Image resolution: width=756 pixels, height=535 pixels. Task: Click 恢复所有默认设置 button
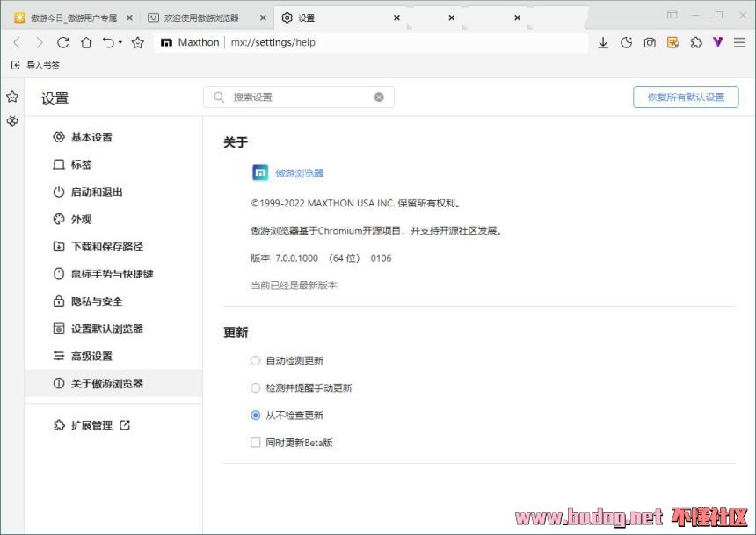(x=686, y=98)
